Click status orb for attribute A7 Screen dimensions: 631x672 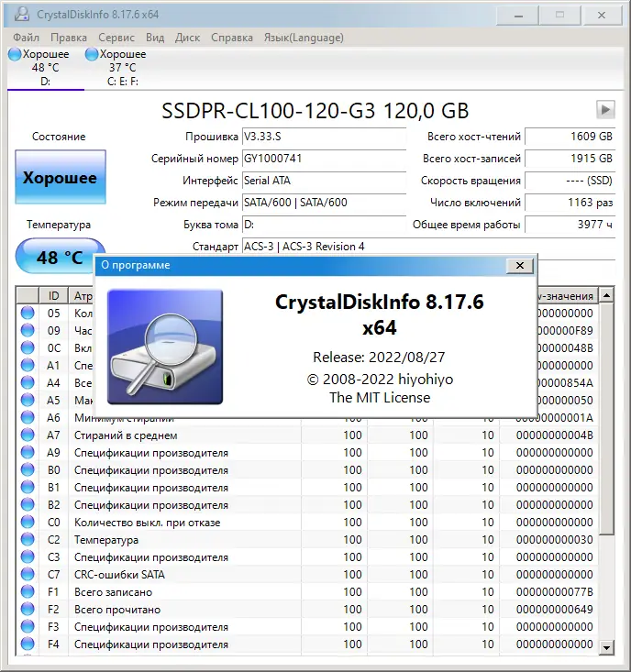28,435
